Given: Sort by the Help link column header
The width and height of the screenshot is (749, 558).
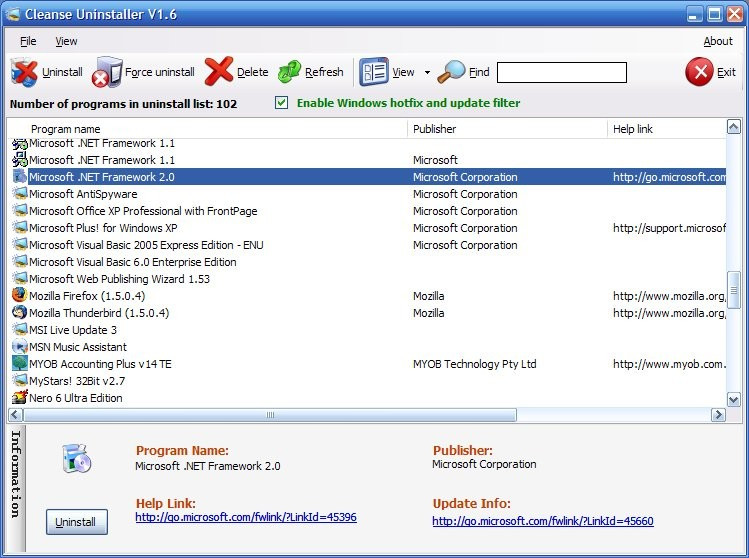Looking at the screenshot, I should (666, 129).
